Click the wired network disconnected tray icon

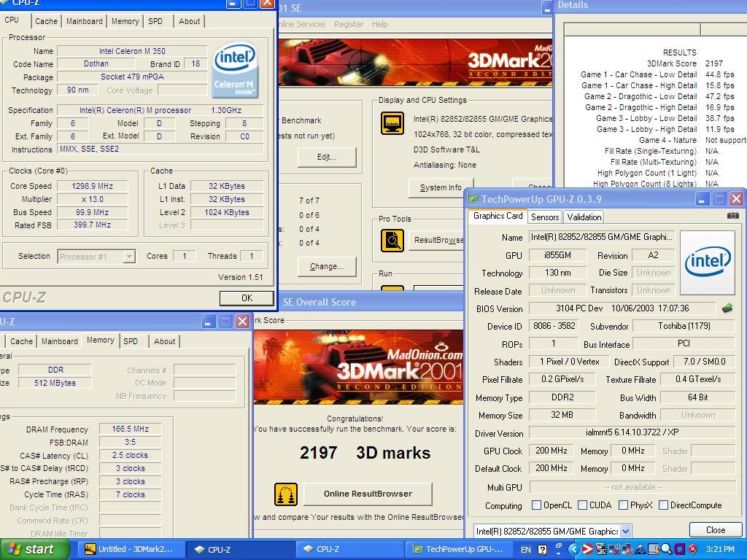(x=627, y=550)
